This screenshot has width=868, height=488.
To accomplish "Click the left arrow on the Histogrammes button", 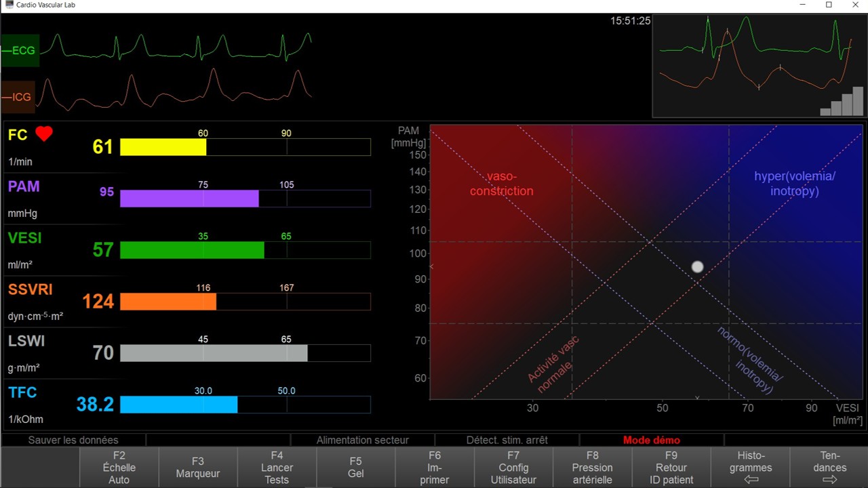I will pyautogui.click(x=750, y=480).
